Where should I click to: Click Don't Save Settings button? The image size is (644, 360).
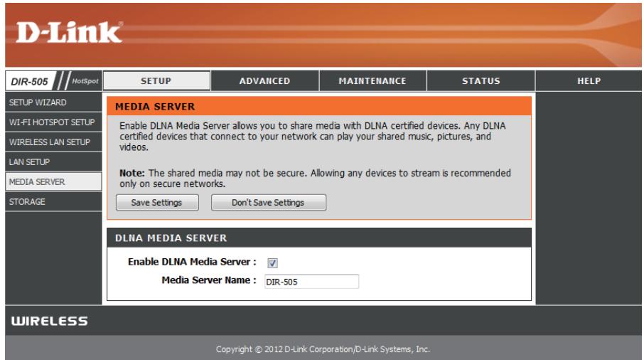[x=269, y=202]
